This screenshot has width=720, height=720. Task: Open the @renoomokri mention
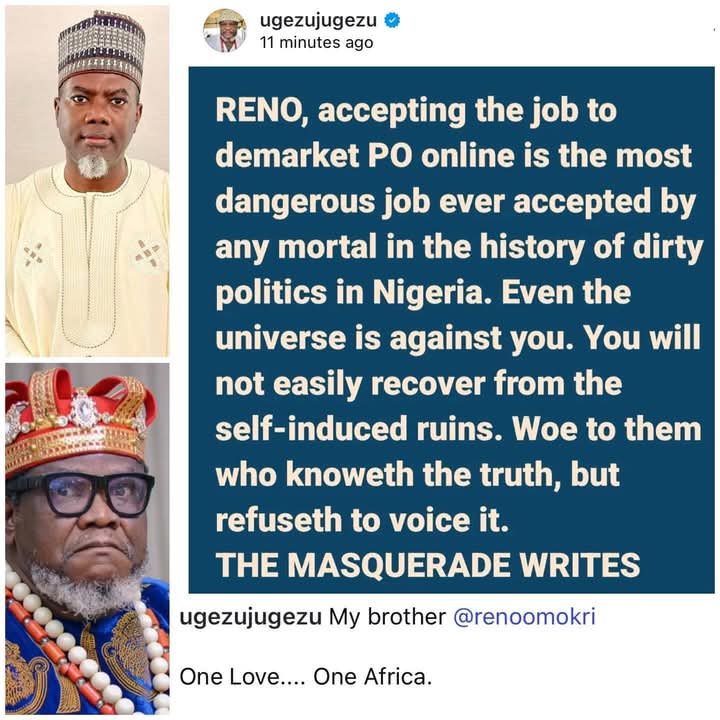coord(524,616)
